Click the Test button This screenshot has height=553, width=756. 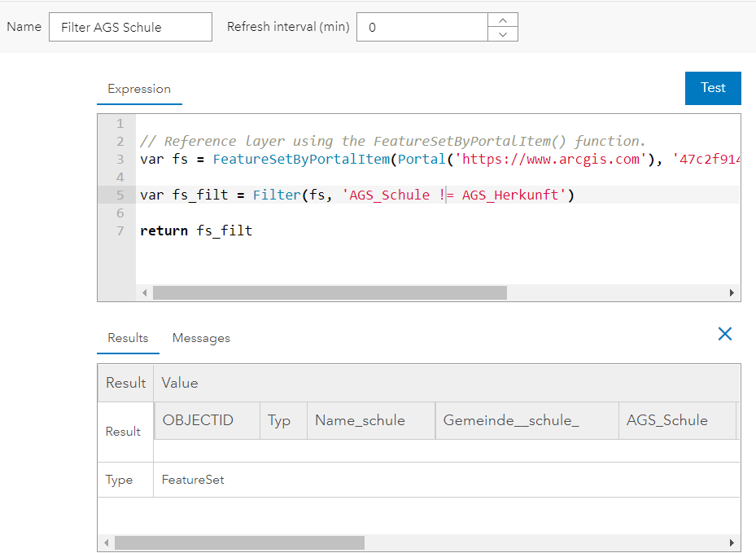tap(713, 88)
